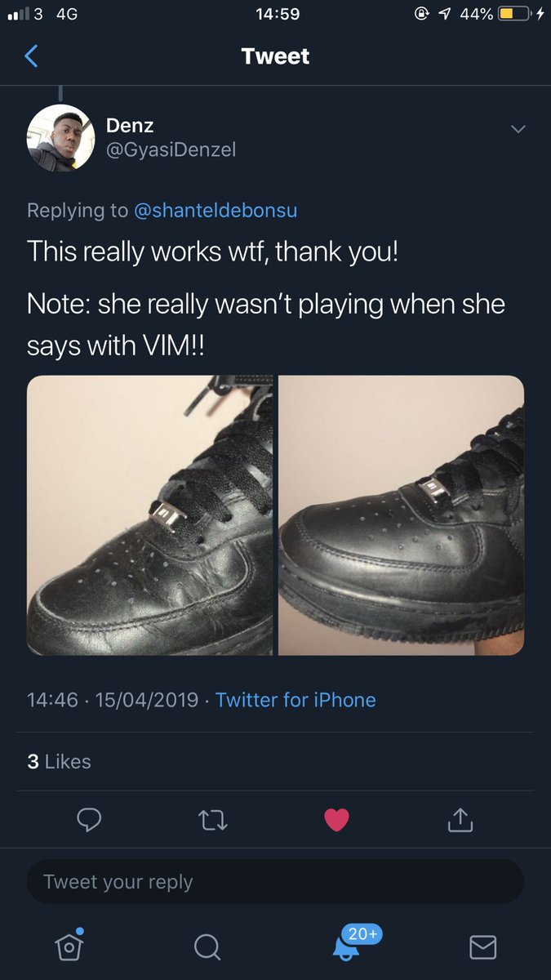Tap the retweet icon
Image resolution: width=551 pixels, height=980 pixels.
coord(213,819)
